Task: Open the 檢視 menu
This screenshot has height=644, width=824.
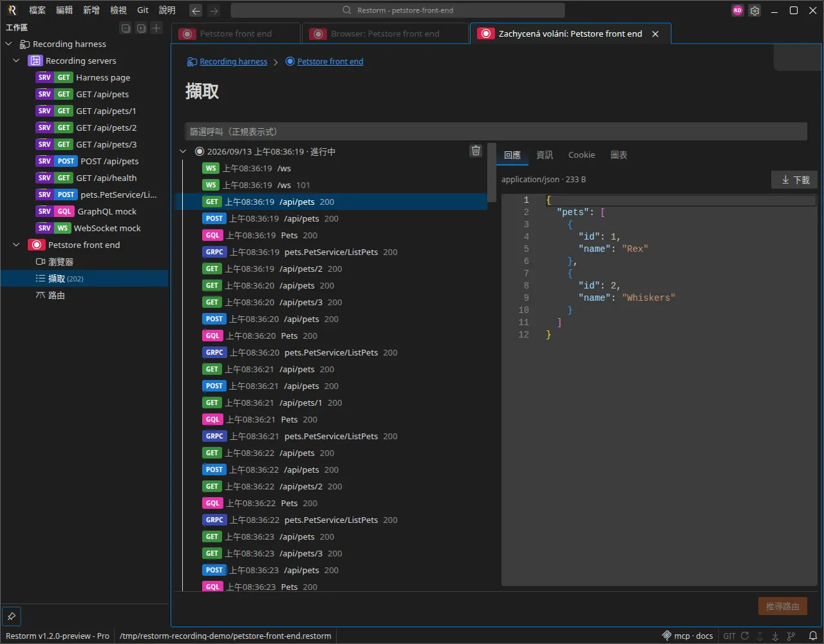Action: pos(118,10)
